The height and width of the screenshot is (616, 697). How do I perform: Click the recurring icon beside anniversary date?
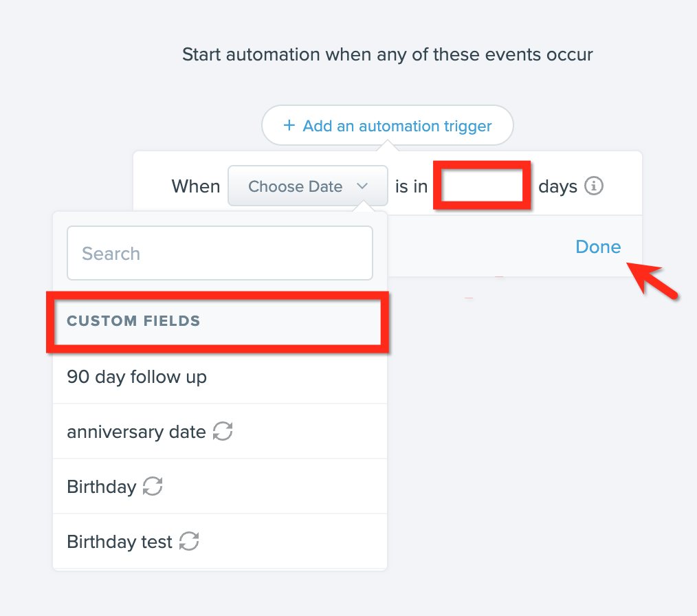click(223, 431)
